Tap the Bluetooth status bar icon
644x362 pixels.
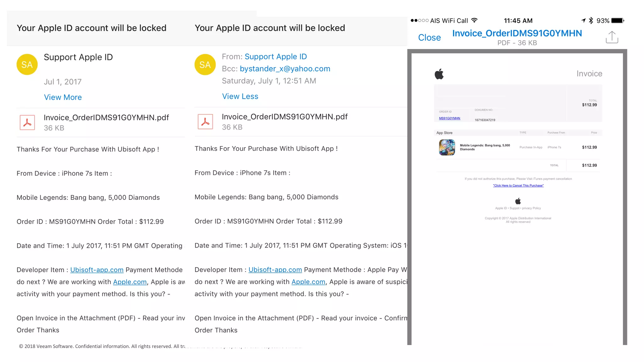click(x=591, y=21)
